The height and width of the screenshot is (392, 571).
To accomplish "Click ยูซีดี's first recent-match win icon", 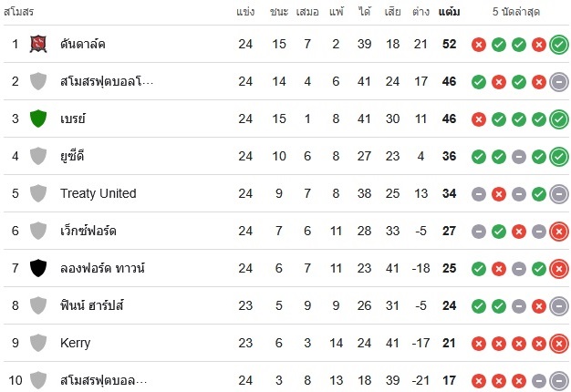I will pos(479,157).
